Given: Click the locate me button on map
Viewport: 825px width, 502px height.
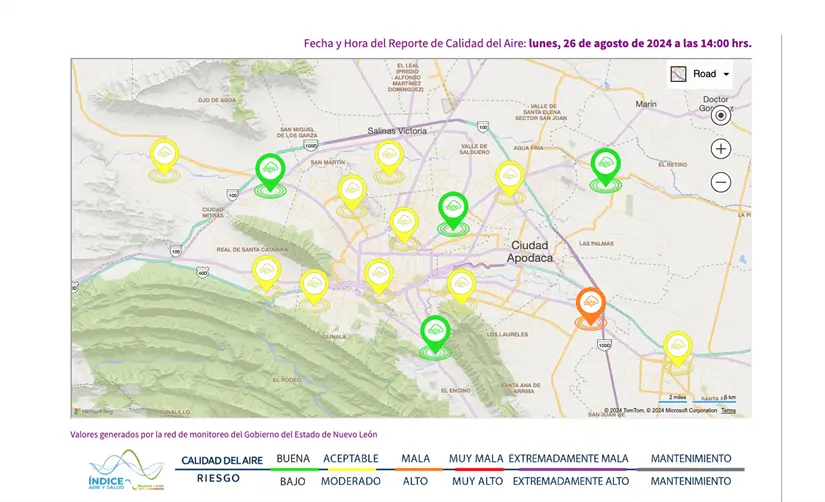Looking at the screenshot, I should tap(721, 115).
